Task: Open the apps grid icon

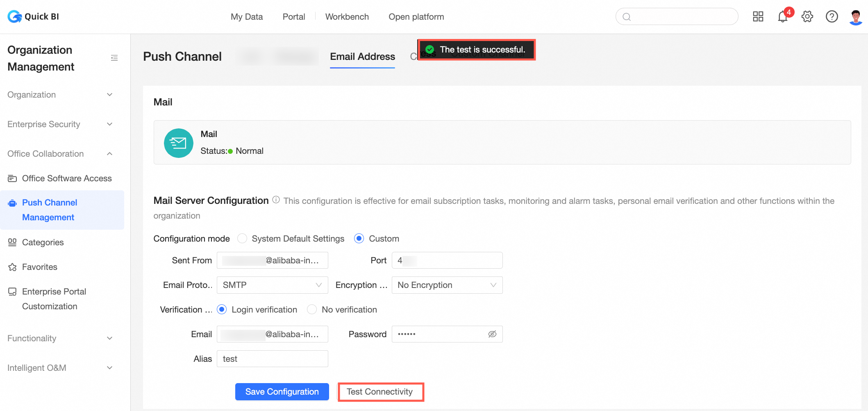Action: click(758, 17)
